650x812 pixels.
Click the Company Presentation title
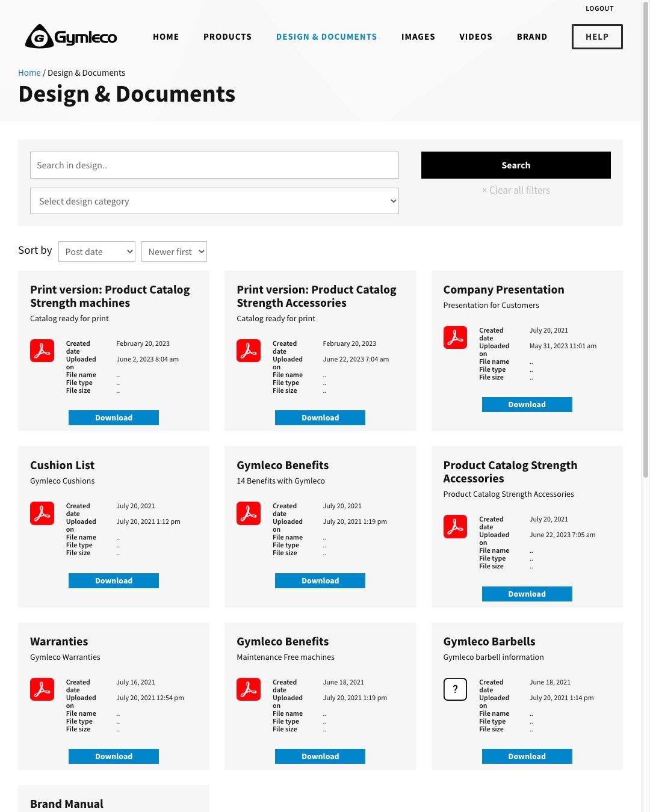(504, 289)
